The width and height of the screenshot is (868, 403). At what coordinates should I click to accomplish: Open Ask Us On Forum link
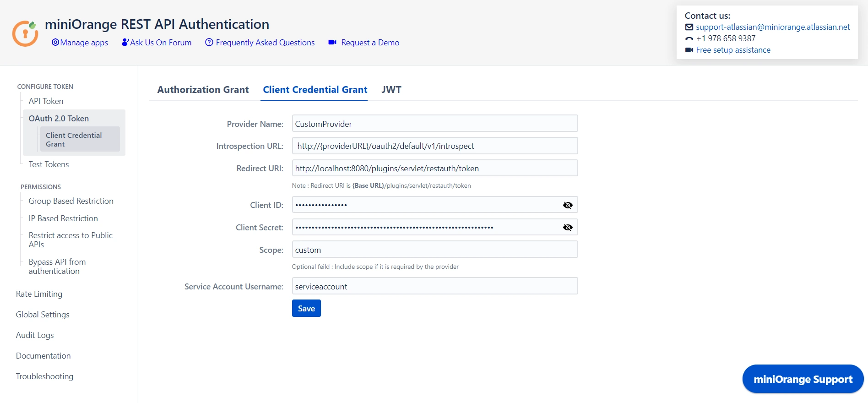(161, 43)
